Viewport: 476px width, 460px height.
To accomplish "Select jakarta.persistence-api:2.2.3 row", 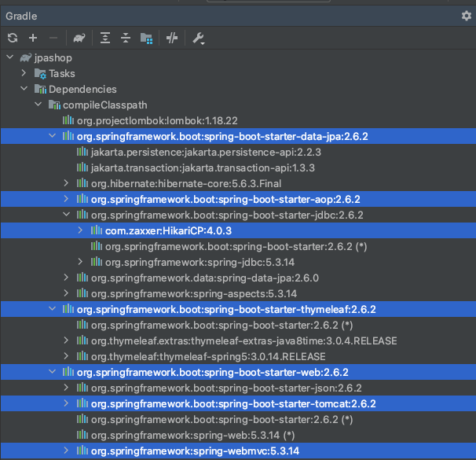I will pyautogui.click(x=238, y=152).
